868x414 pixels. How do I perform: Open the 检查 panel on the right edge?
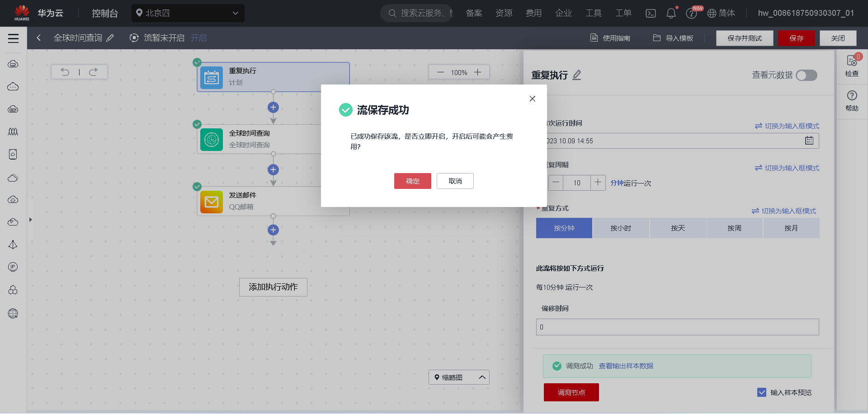click(x=852, y=67)
